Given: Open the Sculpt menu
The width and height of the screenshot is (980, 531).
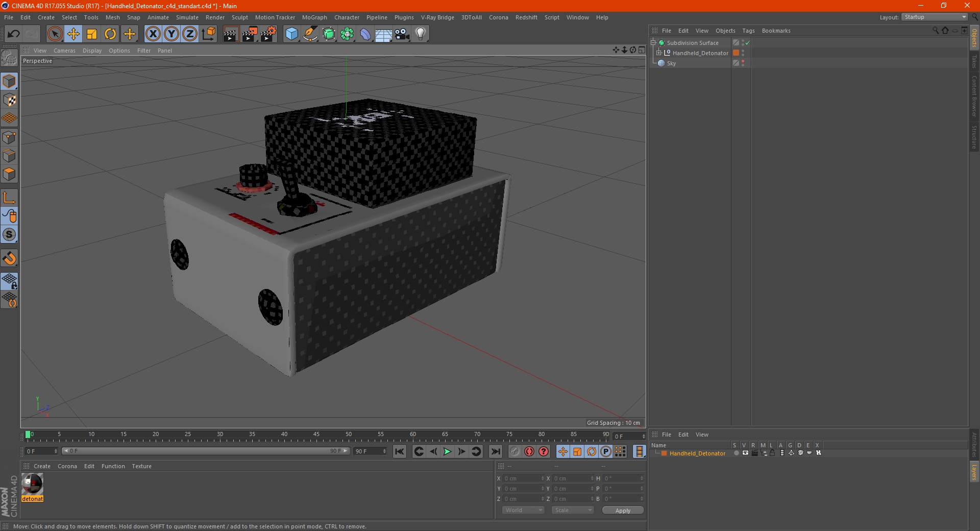Looking at the screenshot, I should [239, 17].
